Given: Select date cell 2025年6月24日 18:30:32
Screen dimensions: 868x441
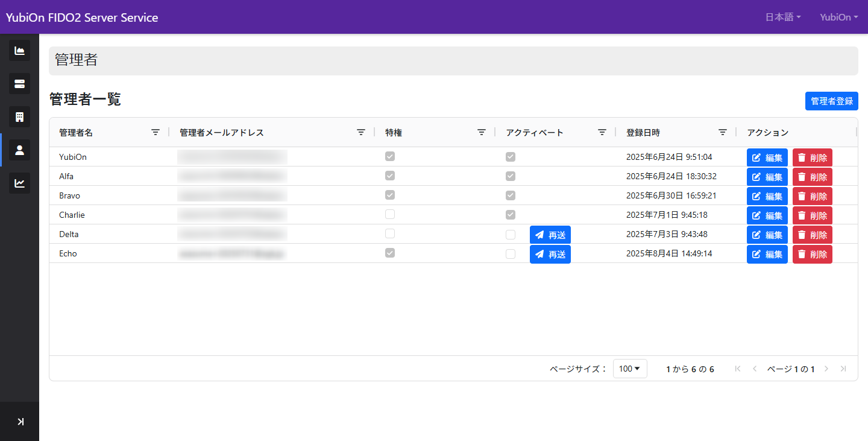Looking at the screenshot, I should (671, 176).
